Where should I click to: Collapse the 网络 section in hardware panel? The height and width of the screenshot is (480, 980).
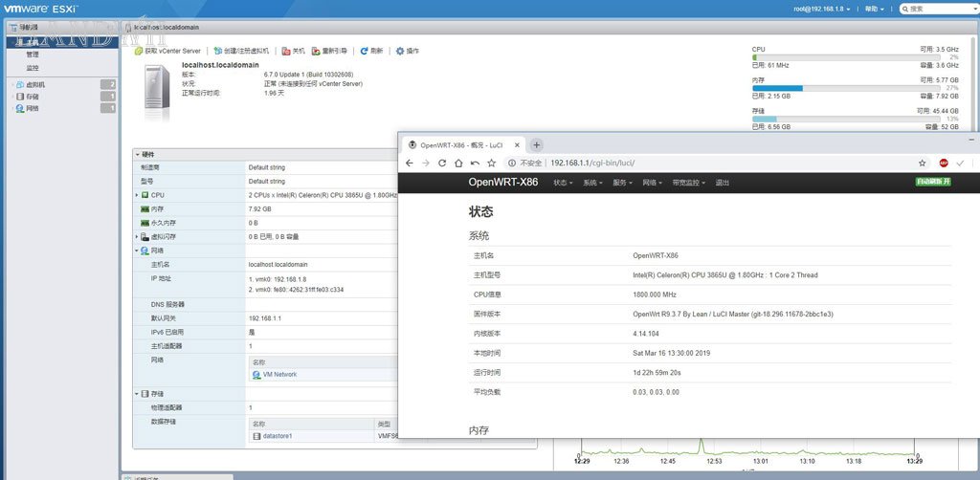pyautogui.click(x=137, y=251)
